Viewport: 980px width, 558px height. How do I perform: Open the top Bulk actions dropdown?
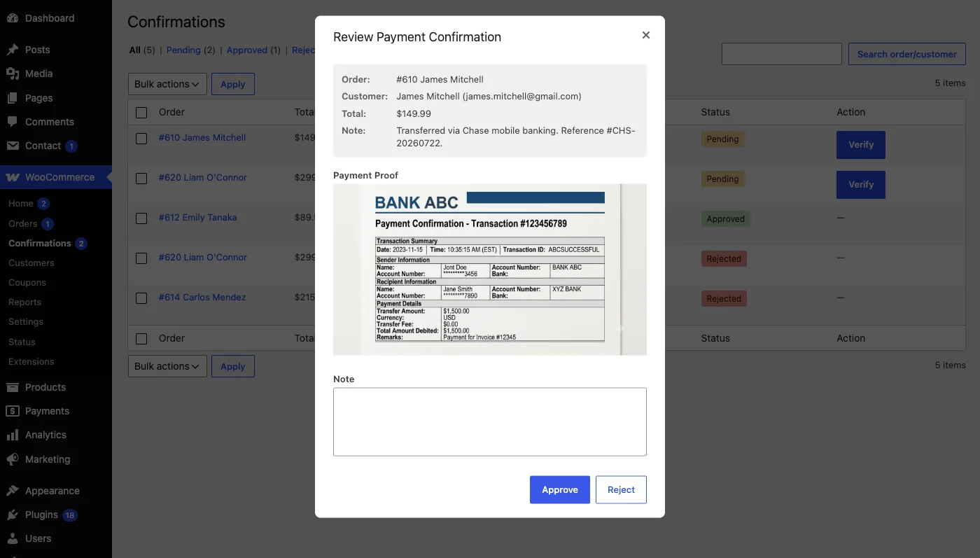(167, 84)
